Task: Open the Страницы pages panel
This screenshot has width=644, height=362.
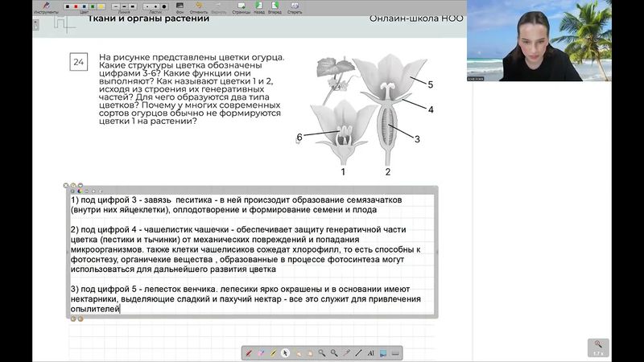Action: tap(241, 7)
